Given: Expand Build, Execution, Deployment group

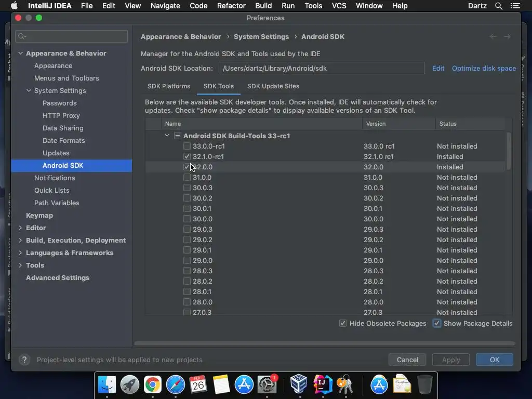Looking at the screenshot, I should coord(20,240).
